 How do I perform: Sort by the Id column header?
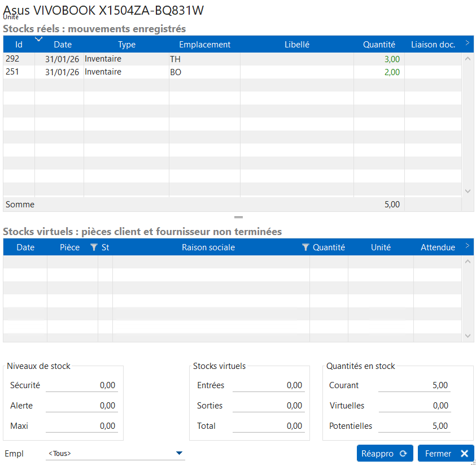(19, 45)
